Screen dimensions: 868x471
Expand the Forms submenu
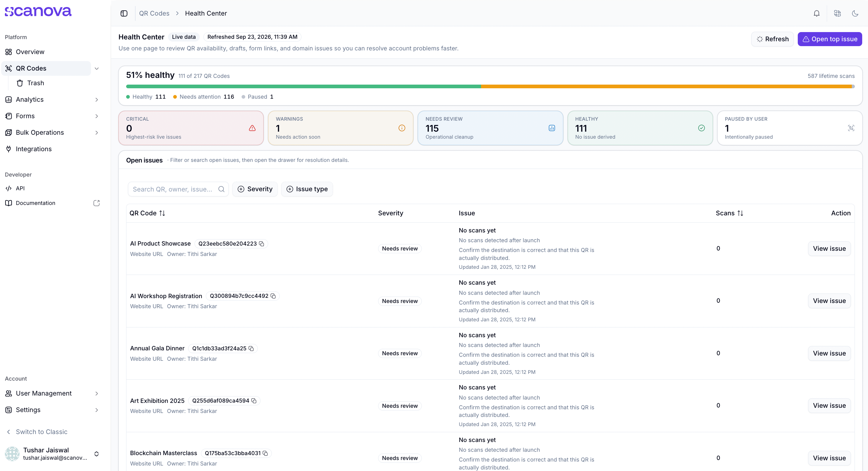pyautogui.click(x=97, y=116)
